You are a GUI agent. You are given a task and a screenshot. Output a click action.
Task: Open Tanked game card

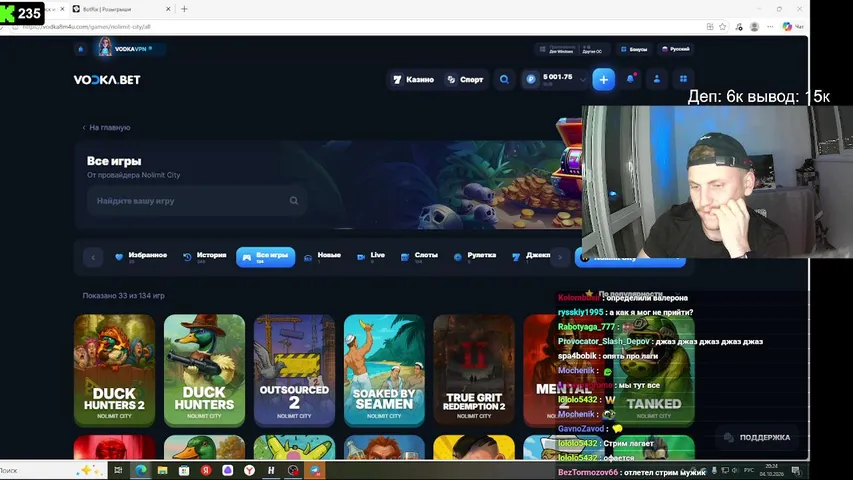coord(654,370)
